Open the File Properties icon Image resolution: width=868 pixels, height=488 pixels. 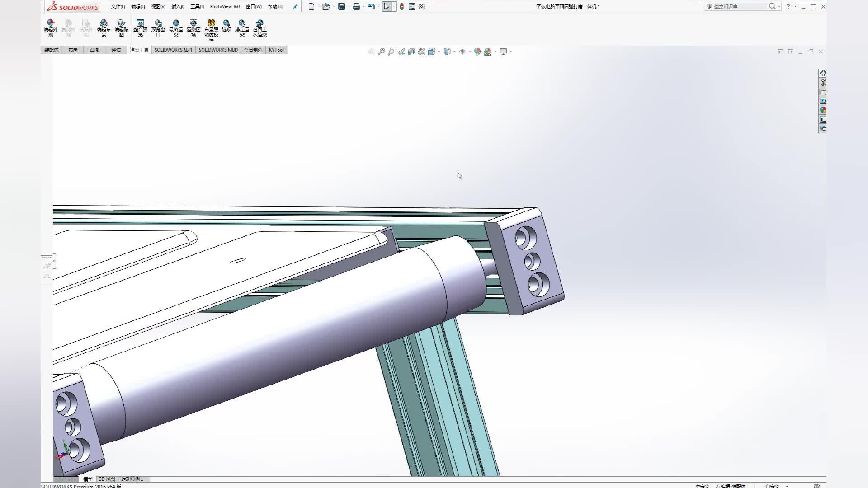tap(412, 6)
